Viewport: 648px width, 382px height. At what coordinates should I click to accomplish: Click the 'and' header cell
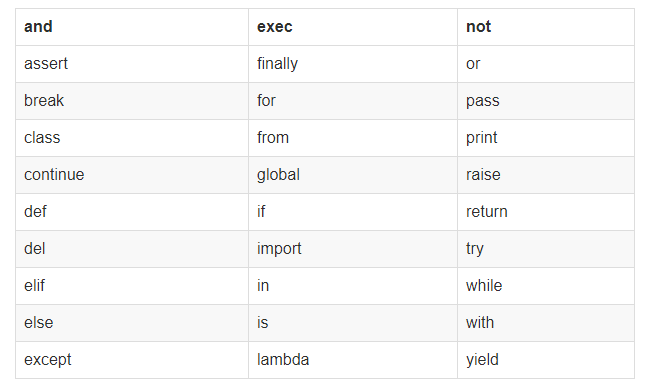coord(132,27)
